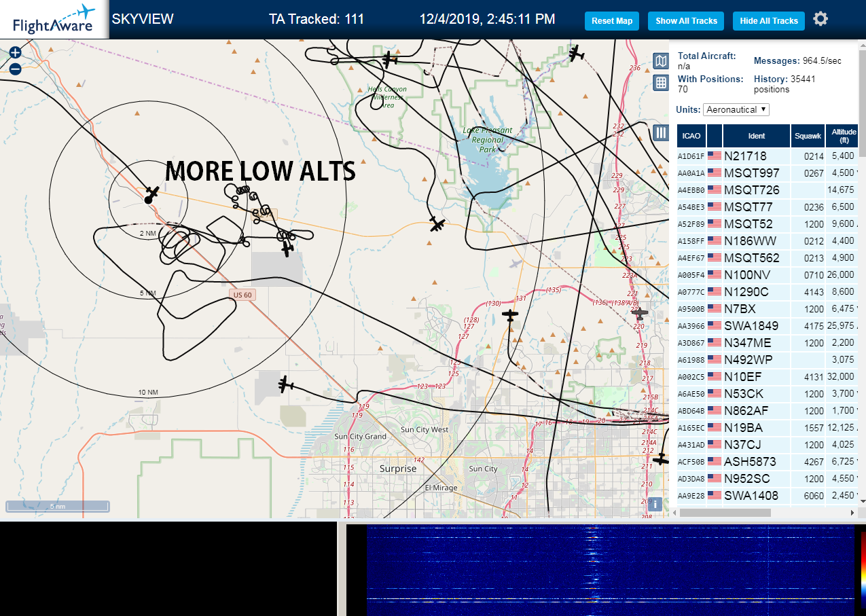Sort table by Ident column
Viewport: 866px width, 616px height.
click(757, 136)
